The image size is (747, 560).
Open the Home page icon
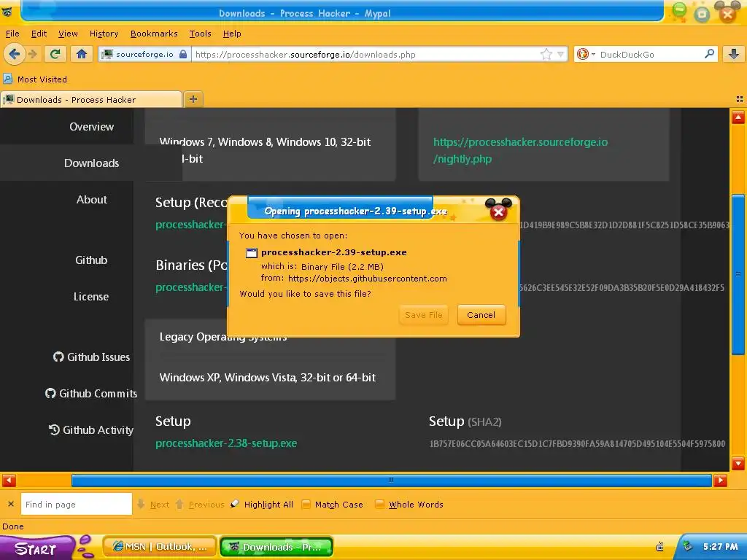tap(82, 54)
